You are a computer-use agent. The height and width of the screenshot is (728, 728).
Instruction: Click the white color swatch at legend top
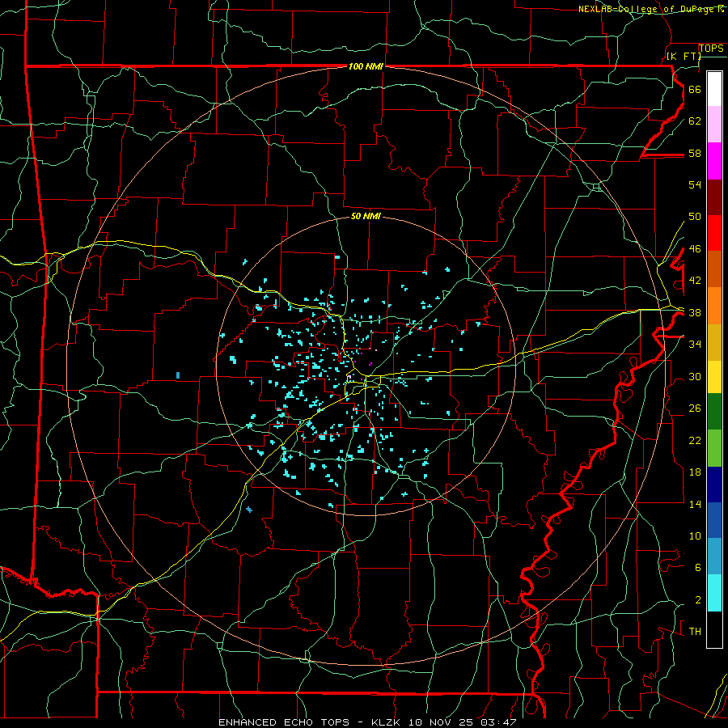714,89
